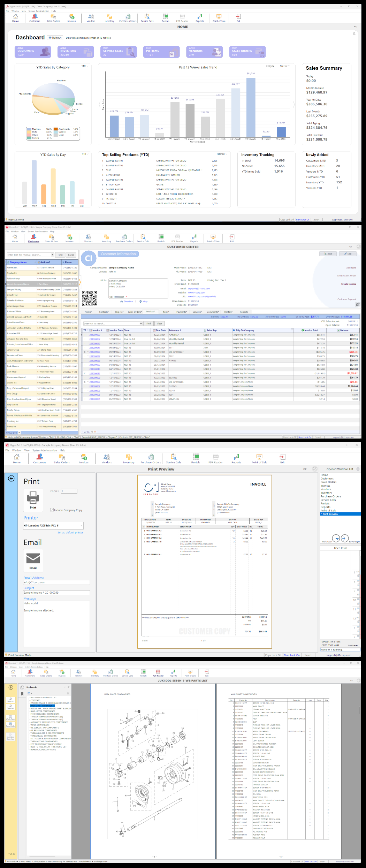Switch to the Payments tab in Customer Center
Viewport: 366px width, 868px height.
[181, 312]
